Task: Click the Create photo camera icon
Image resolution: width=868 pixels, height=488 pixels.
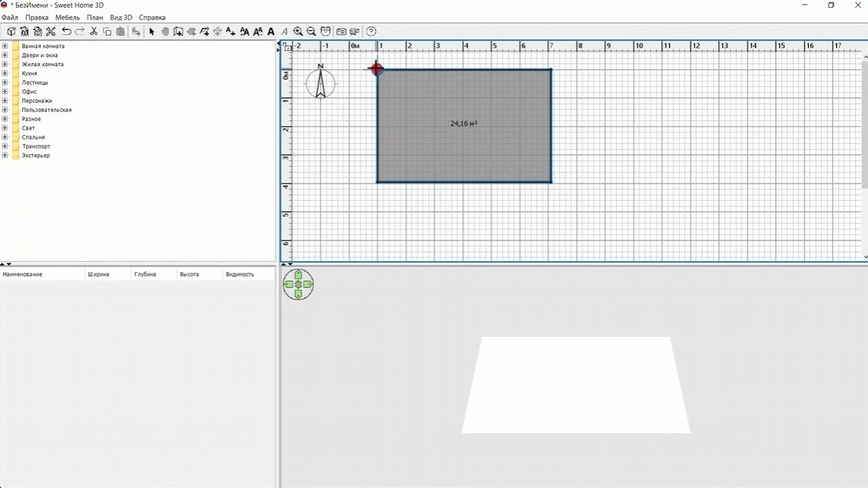Action: pyautogui.click(x=341, y=32)
